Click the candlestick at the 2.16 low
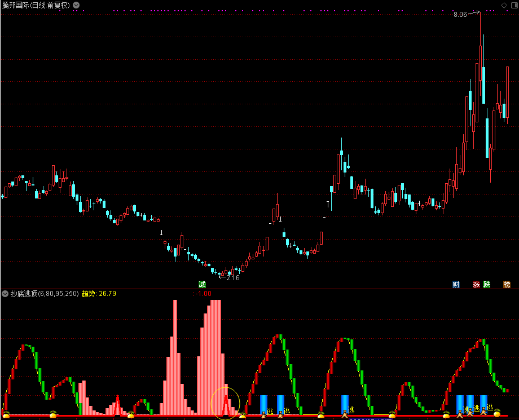519x420 pixels. click(x=219, y=275)
